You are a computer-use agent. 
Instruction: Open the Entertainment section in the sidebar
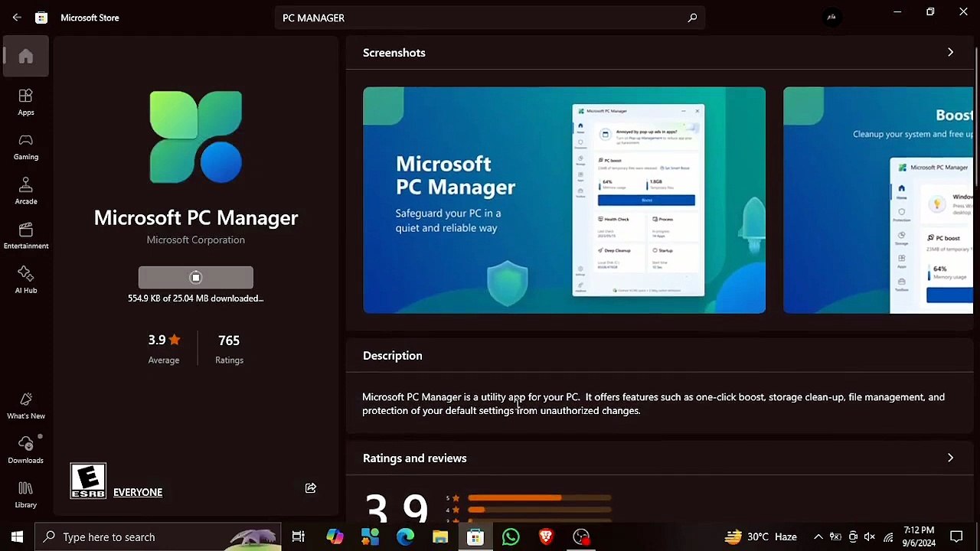(26, 235)
